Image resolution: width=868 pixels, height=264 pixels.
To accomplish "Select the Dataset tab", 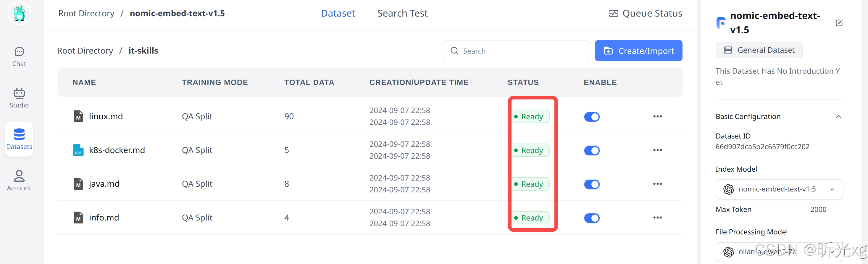I will (338, 14).
